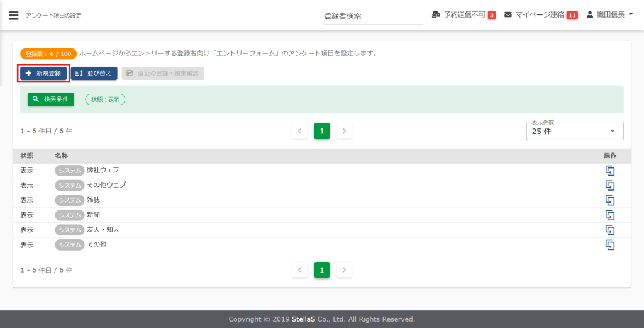Open マイページ連絡 messages
The height and width of the screenshot is (328, 644).
[x=541, y=14]
